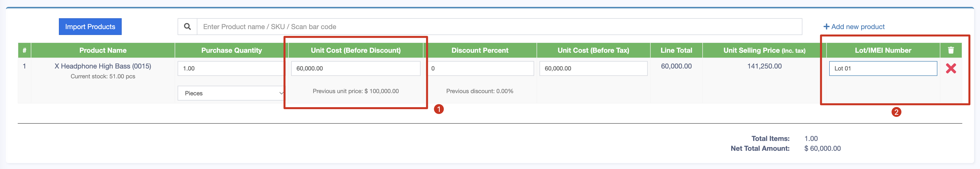This screenshot has height=169, width=980.
Task: Remove the X Headphone row with red X
Action: [951, 68]
